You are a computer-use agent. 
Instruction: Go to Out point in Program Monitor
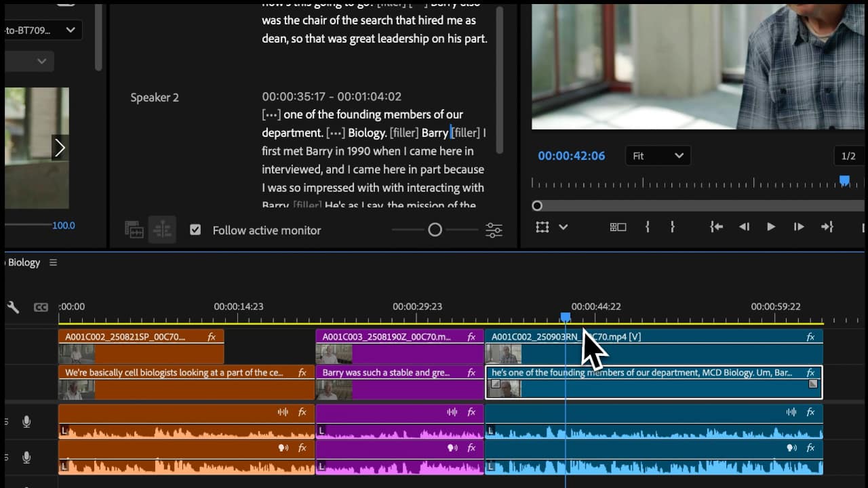pyautogui.click(x=827, y=227)
